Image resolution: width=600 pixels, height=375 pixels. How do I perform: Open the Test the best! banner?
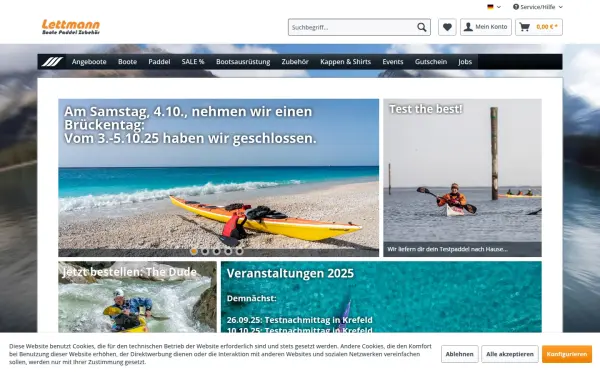[462, 178]
